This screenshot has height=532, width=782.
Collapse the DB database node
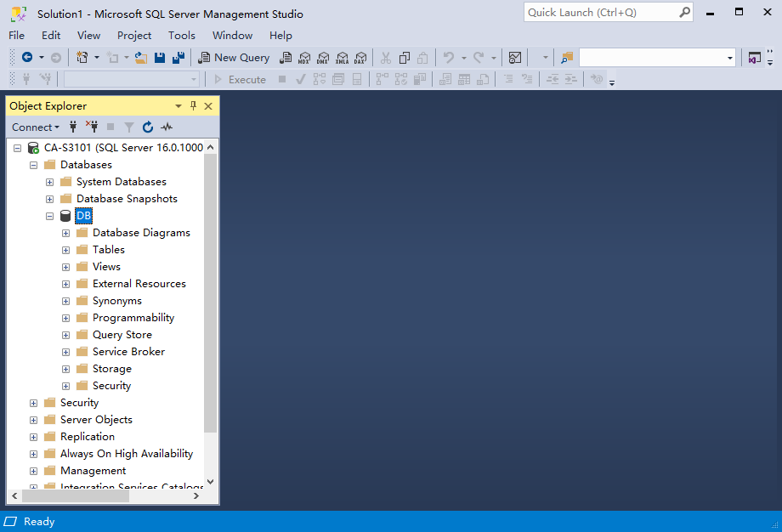coord(50,216)
